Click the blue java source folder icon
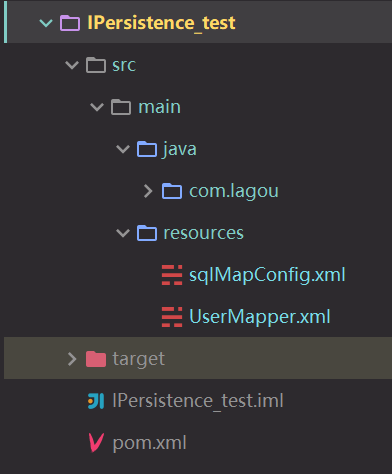 click(147, 149)
